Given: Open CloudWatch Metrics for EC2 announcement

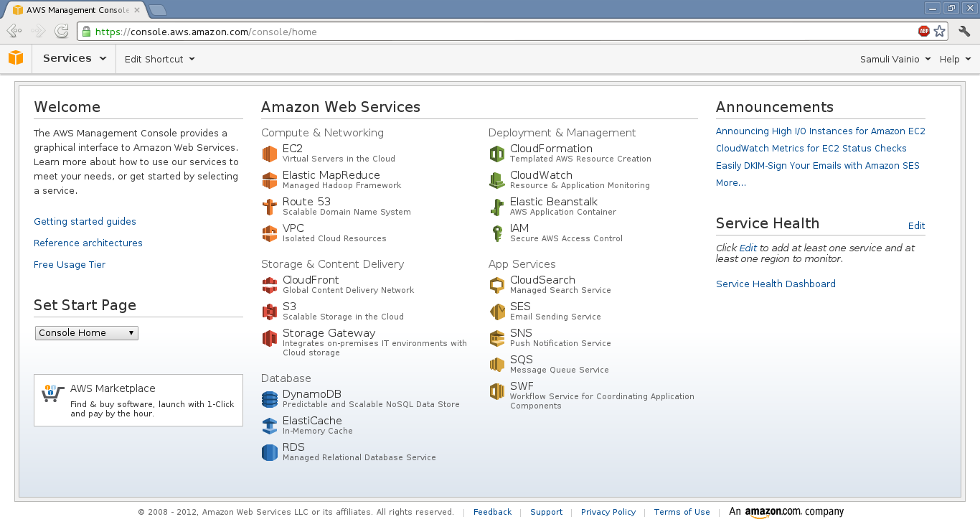Looking at the screenshot, I should [x=811, y=149].
